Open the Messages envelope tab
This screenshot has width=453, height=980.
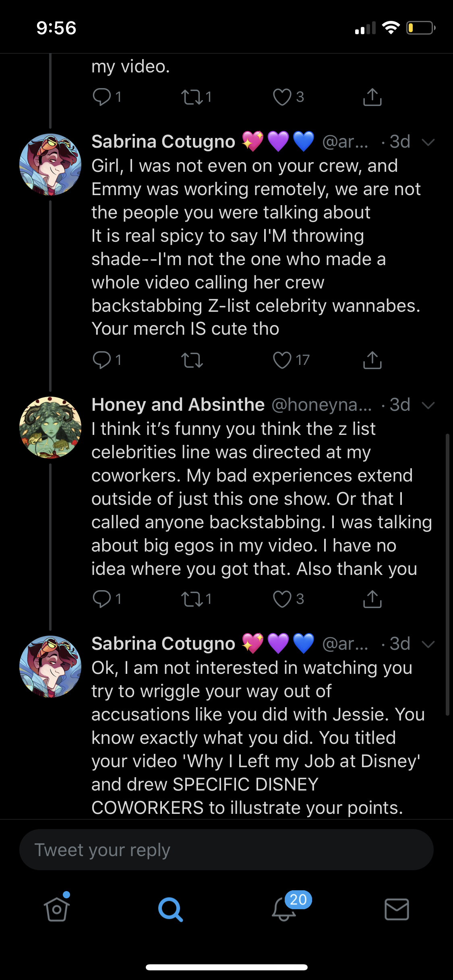(x=397, y=909)
